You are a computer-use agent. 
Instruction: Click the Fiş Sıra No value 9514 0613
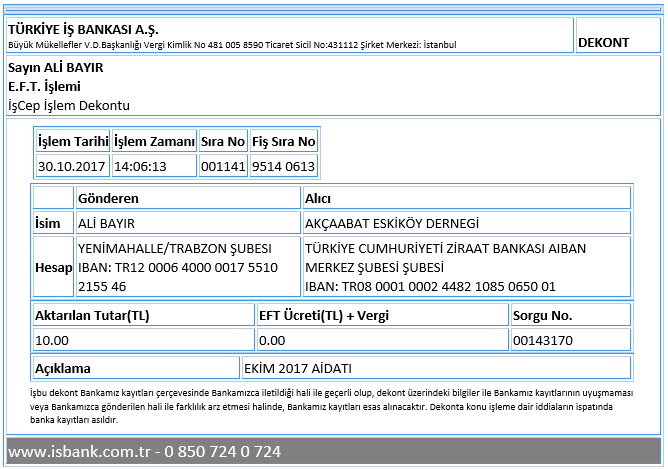[x=283, y=166]
